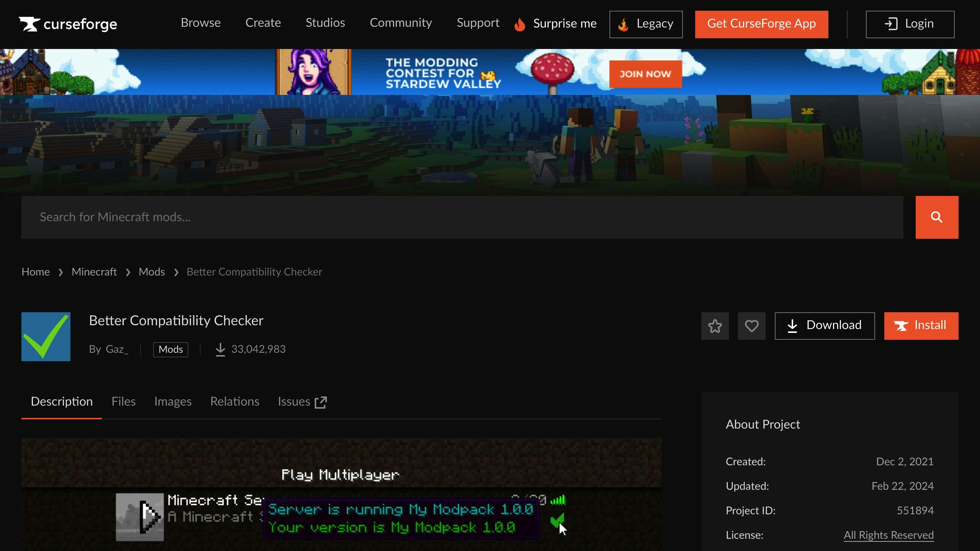Click the search magnifier button
The height and width of the screenshot is (551, 980).
937,217
